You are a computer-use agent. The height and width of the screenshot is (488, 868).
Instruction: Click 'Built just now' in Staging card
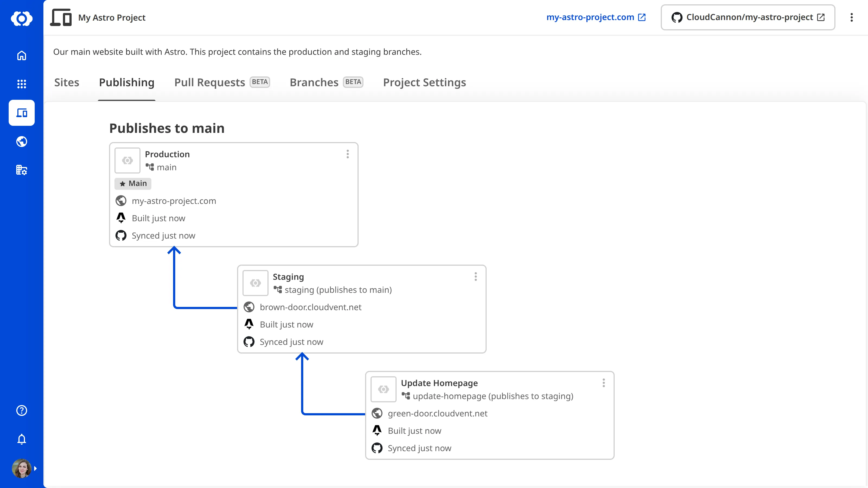coord(286,325)
